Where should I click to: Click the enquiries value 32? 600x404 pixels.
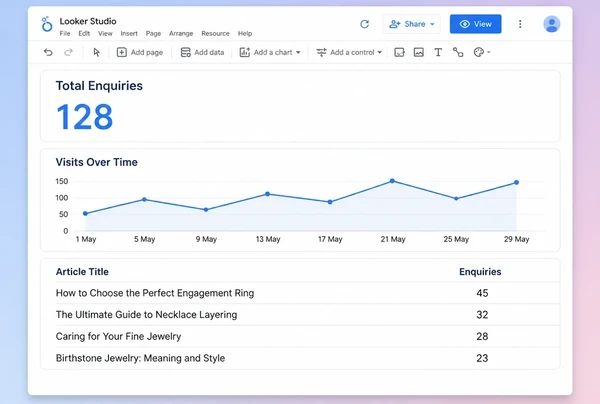click(x=482, y=315)
